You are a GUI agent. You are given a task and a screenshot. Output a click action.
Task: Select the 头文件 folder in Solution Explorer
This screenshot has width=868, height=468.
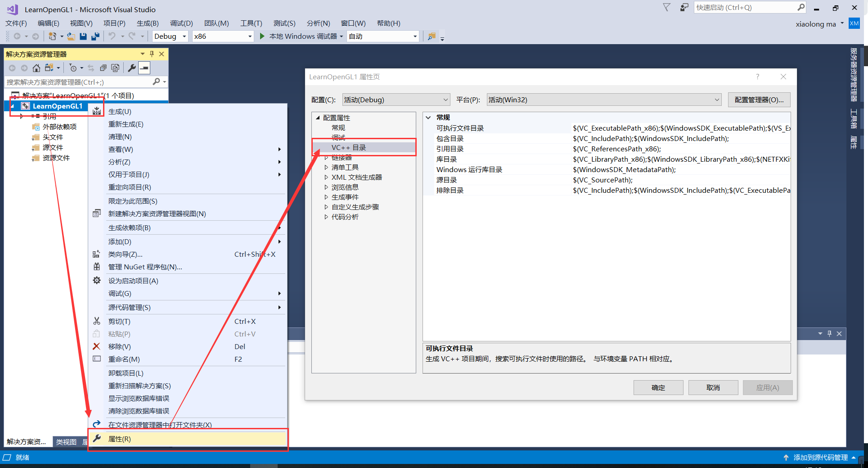click(53, 137)
